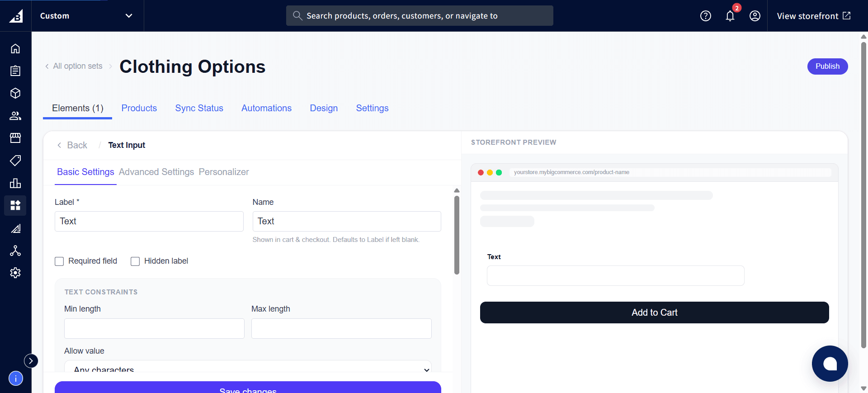Click the info icon at bottom left
Viewport: 868px width, 393px height.
(16, 378)
